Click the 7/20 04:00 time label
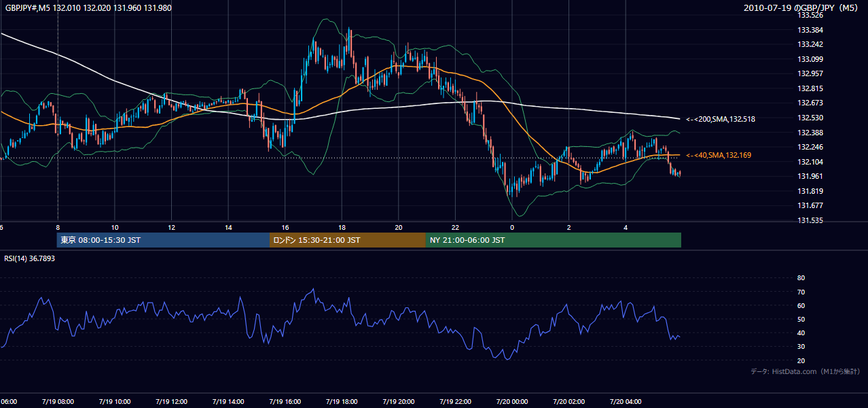Viewport: 868px width, 408px height. tap(626, 401)
